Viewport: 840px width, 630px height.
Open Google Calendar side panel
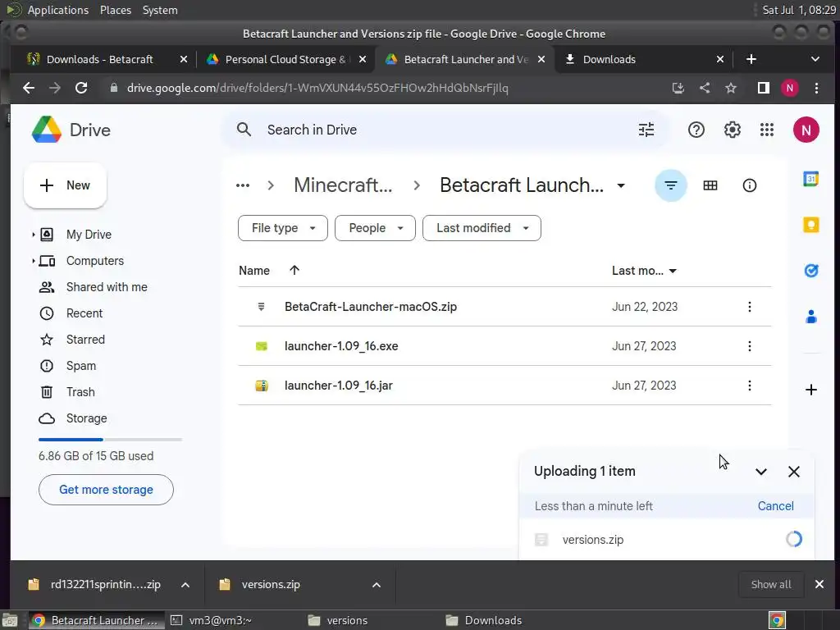click(x=811, y=179)
